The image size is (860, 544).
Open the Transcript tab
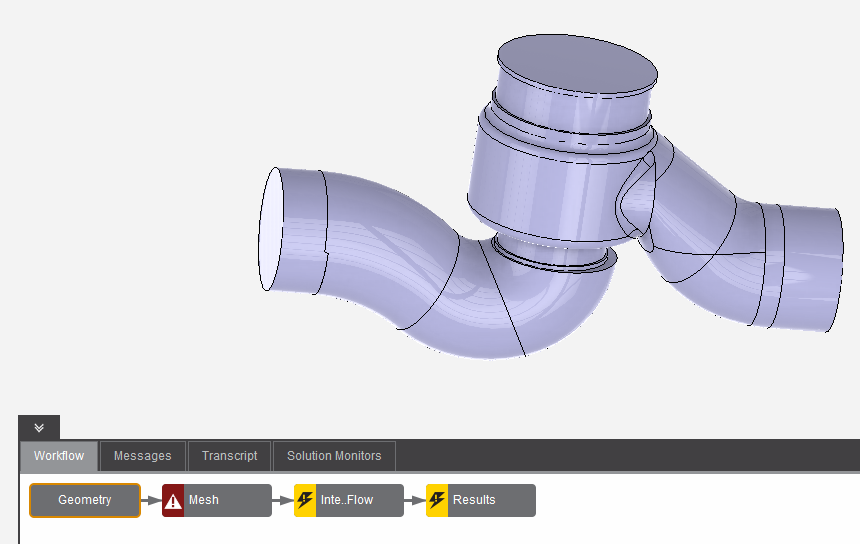[229, 456]
